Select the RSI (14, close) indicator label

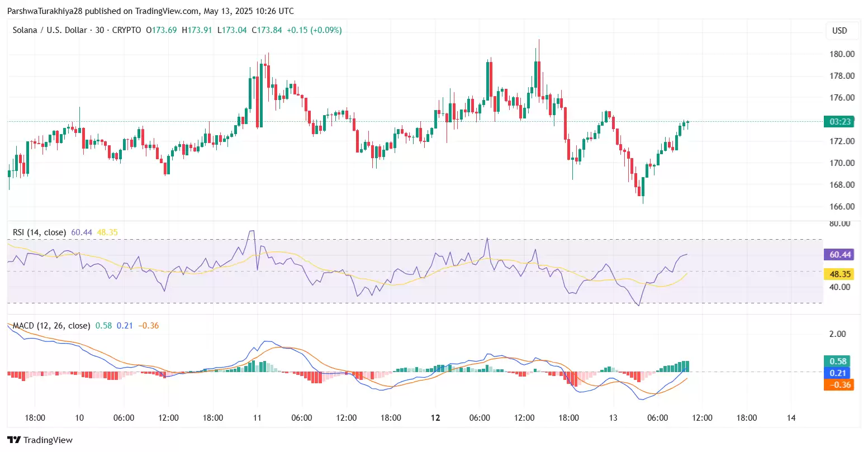click(x=39, y=232)
